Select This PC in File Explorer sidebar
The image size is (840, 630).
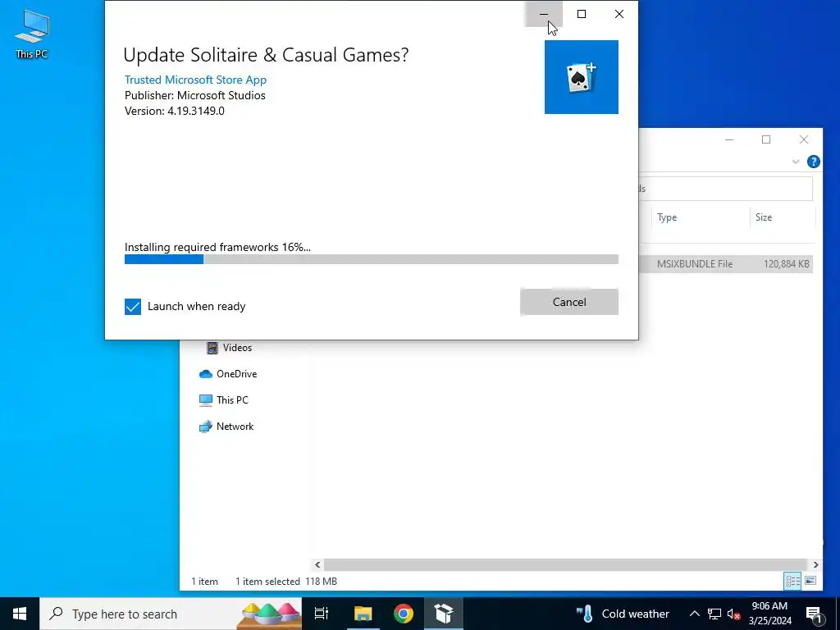232,400
